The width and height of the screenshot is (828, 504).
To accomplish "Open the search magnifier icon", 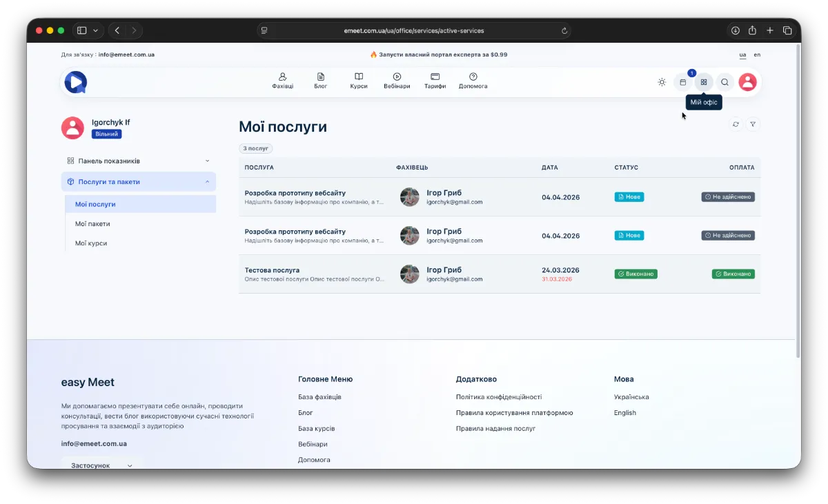I will (x=724, y=82).
